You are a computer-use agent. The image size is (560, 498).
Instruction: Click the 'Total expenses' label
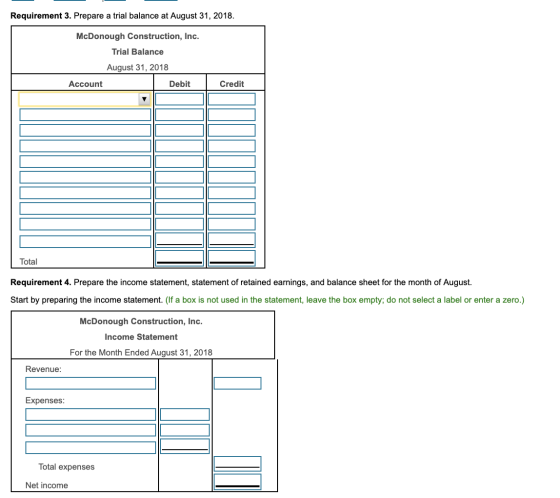[66, 467]
